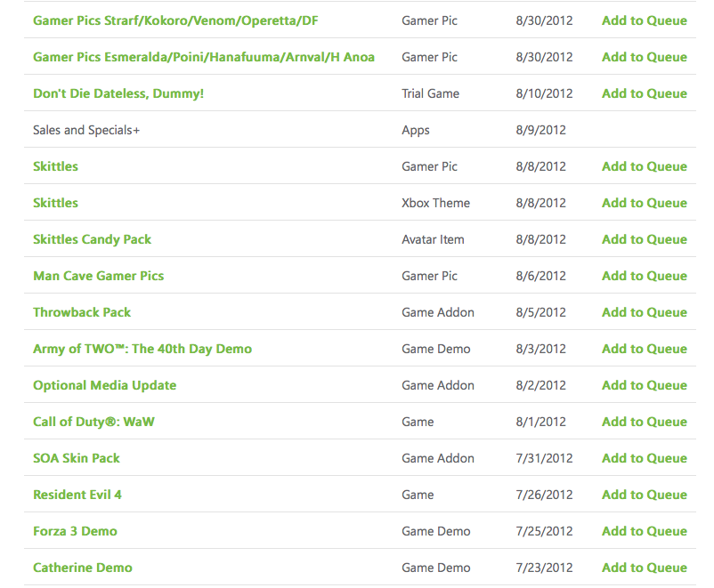Select 'Gamer Pic' type in Man Cave row
This screenshot has height=588, width=714.
pos(429,276)
